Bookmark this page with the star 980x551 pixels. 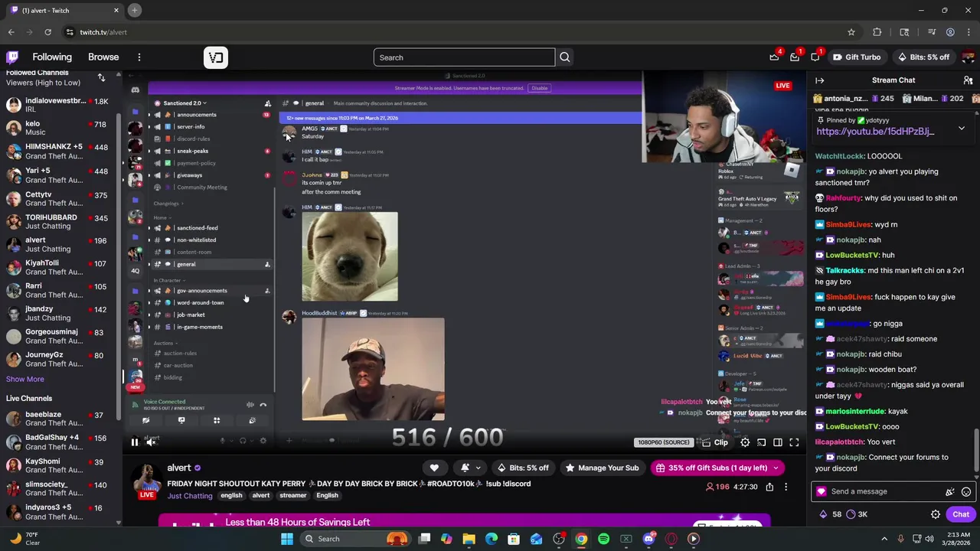851,32
